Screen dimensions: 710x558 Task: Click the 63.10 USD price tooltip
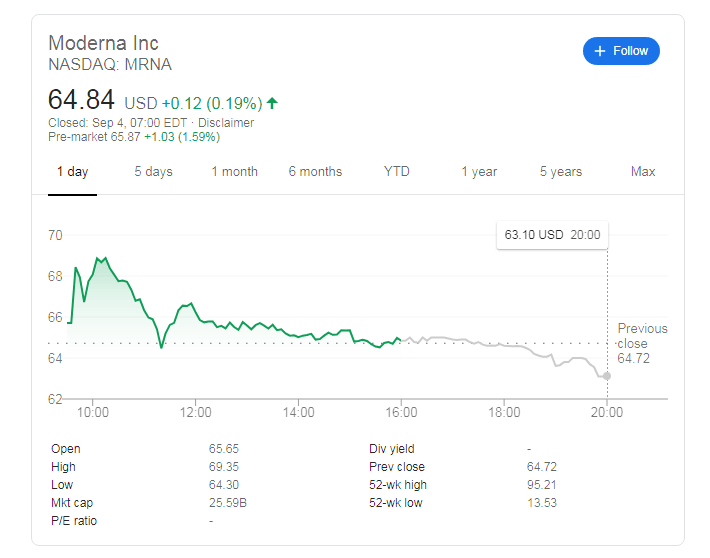pos(552,235)
